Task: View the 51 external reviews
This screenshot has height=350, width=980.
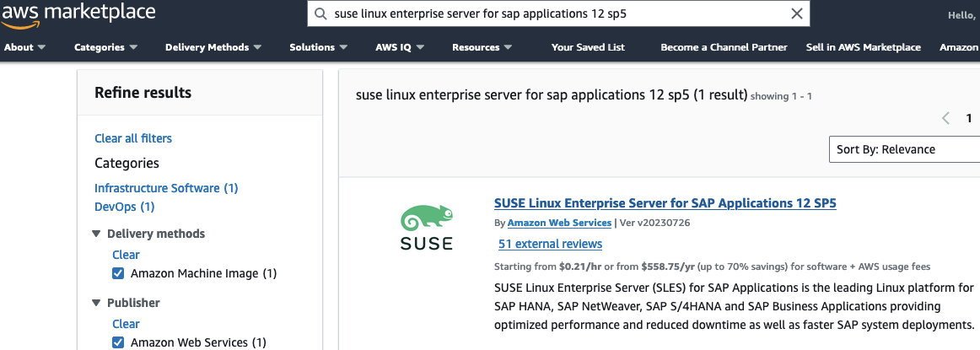Action: (550, 244)
